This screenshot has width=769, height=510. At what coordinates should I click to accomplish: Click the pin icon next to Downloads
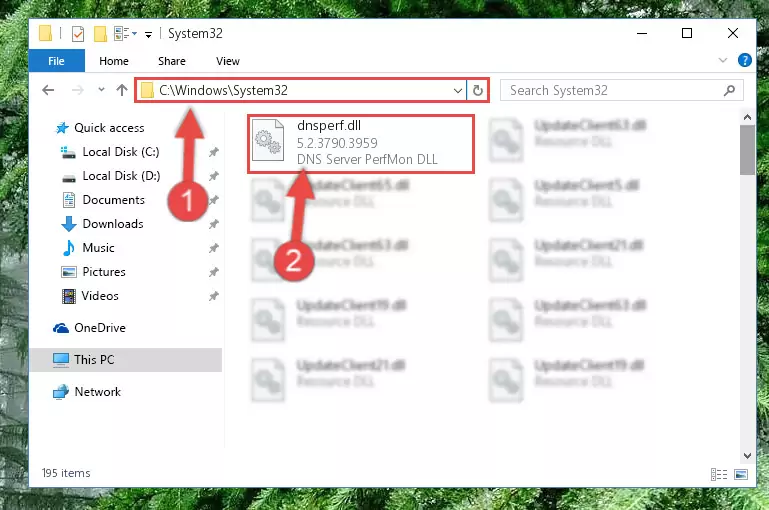213,224
